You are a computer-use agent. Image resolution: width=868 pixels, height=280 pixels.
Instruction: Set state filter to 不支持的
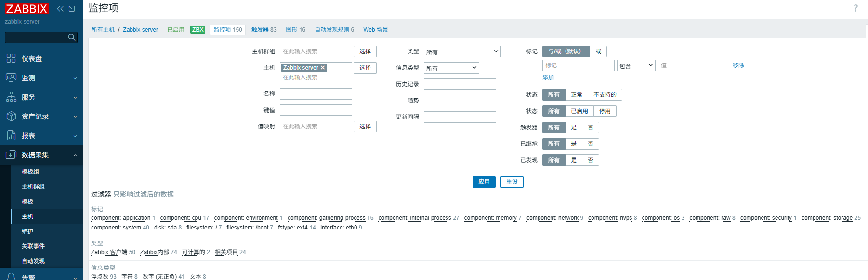point(605,95)
